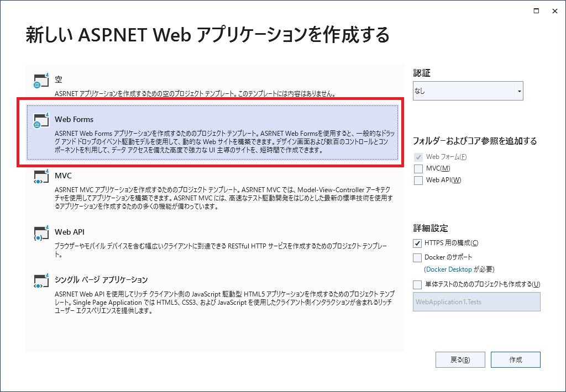
Task: Click the Web API template icon
Action: pyautogui.click(x=41, y=234)
